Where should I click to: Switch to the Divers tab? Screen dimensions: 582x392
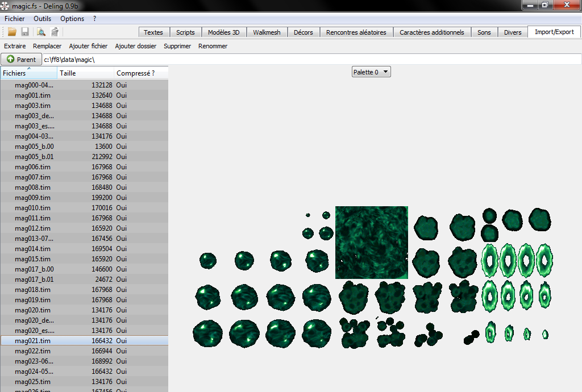[513, 32]
